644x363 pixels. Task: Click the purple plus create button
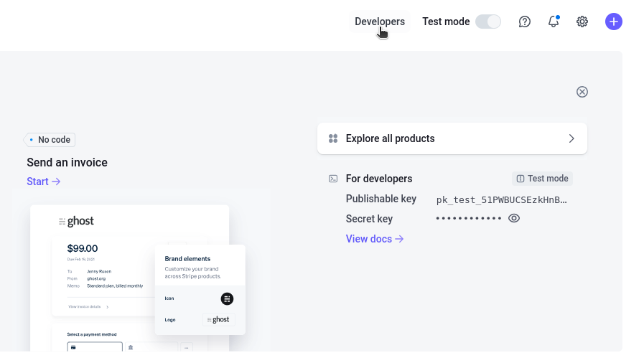[x=613, y=22]
